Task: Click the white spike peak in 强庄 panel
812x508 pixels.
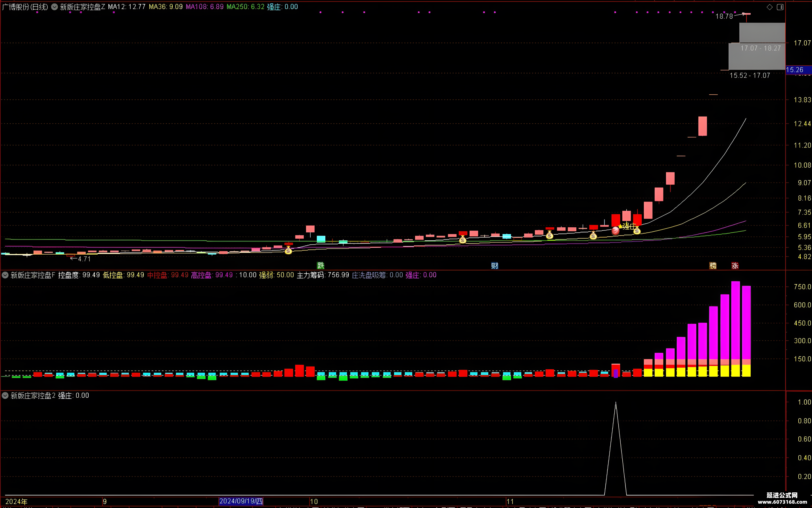Action: pyautogui.click(x=616, y=403)
